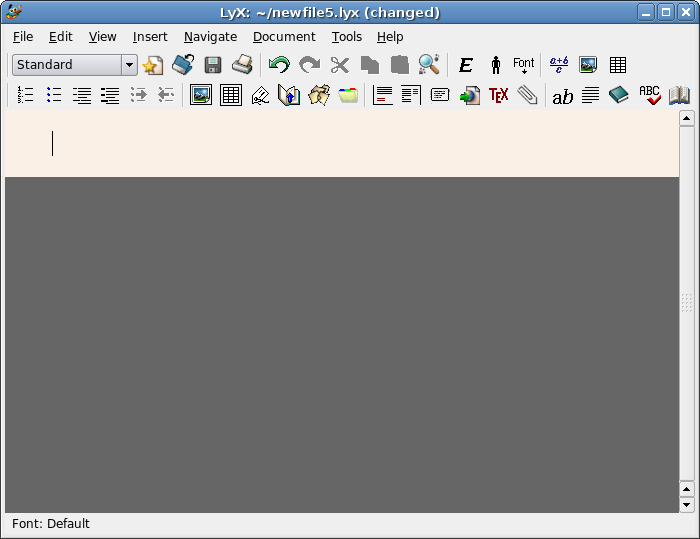Click scrollbar down arrow at bottom
The image size is (700, 539).
[x=687, y=505]
